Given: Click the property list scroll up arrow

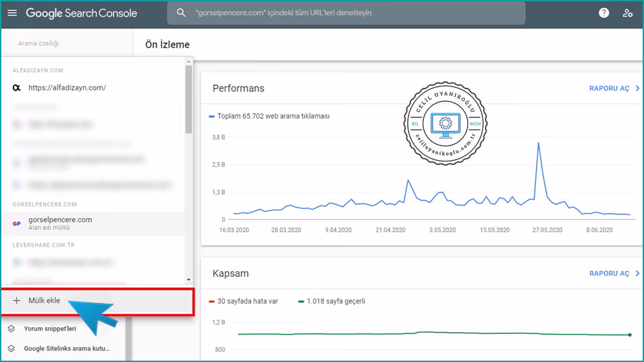Looking at the screenshot, I should pyautogui.click(x=189, y=62).
